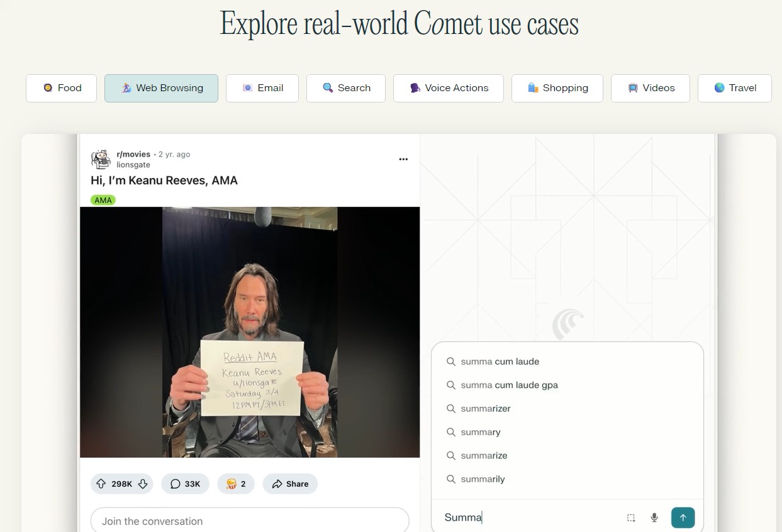Click the r/movies subreddit avatar

click(101, 160)
